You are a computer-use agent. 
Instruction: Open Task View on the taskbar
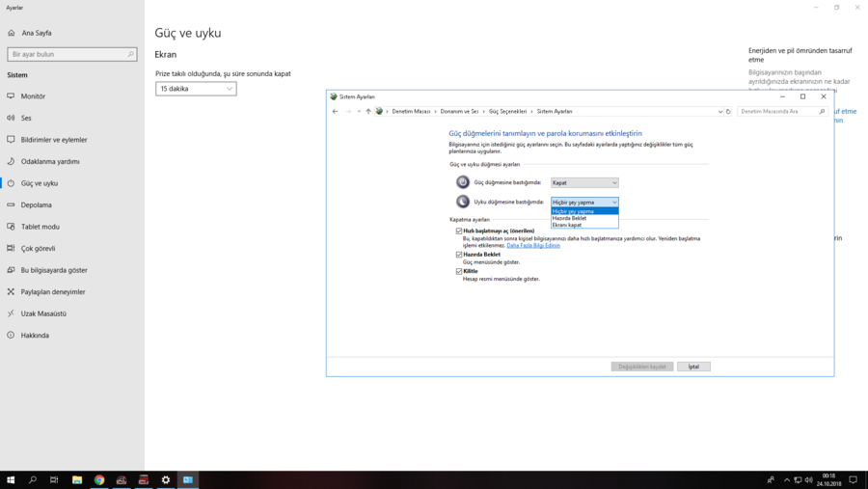point(54,479)
